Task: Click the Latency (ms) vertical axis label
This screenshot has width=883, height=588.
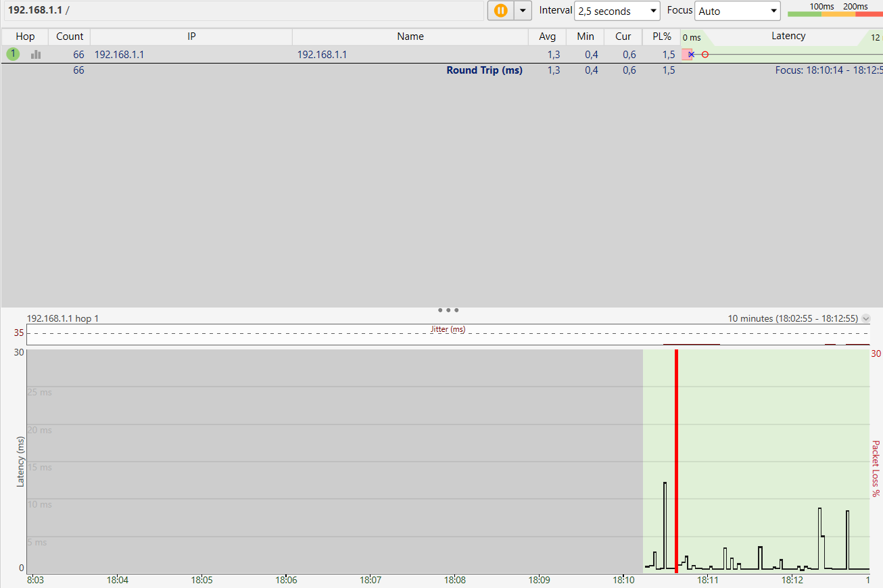Action: tap(20, 462)
